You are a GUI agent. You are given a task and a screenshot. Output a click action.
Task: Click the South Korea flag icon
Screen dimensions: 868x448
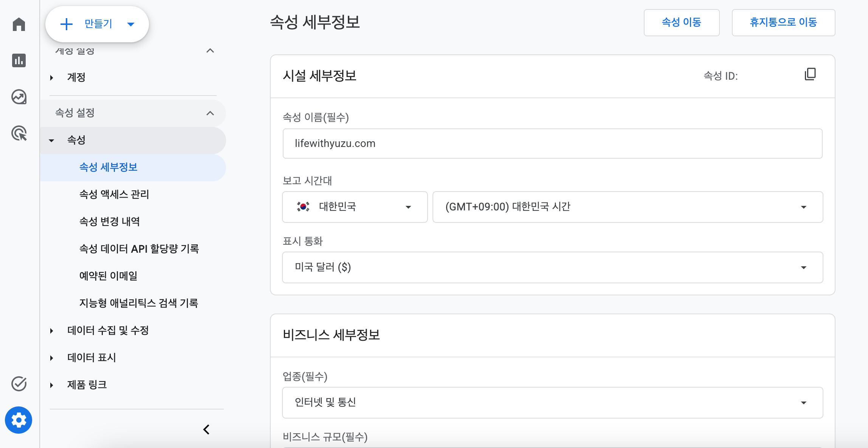[x=303, y=207]
